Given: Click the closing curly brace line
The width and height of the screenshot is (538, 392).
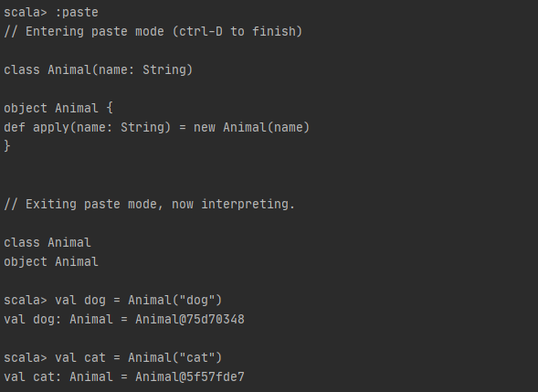Looking at the screenshot, I should 7,146.
